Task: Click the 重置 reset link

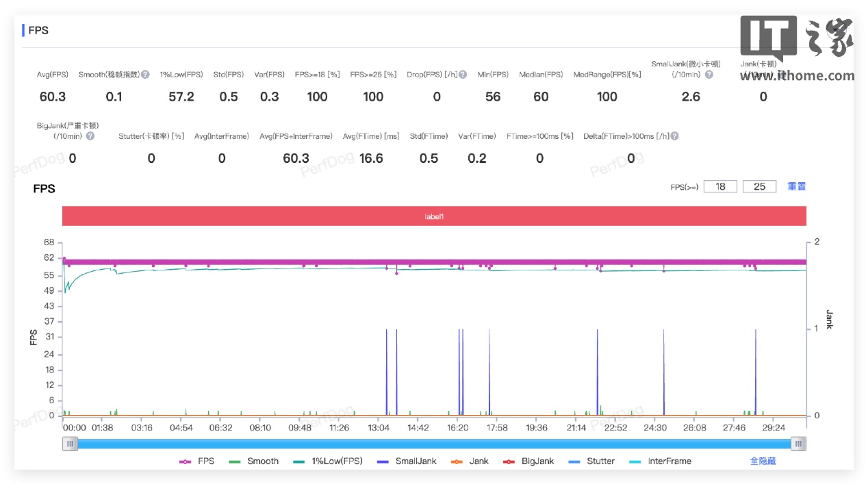Action: 796,186
